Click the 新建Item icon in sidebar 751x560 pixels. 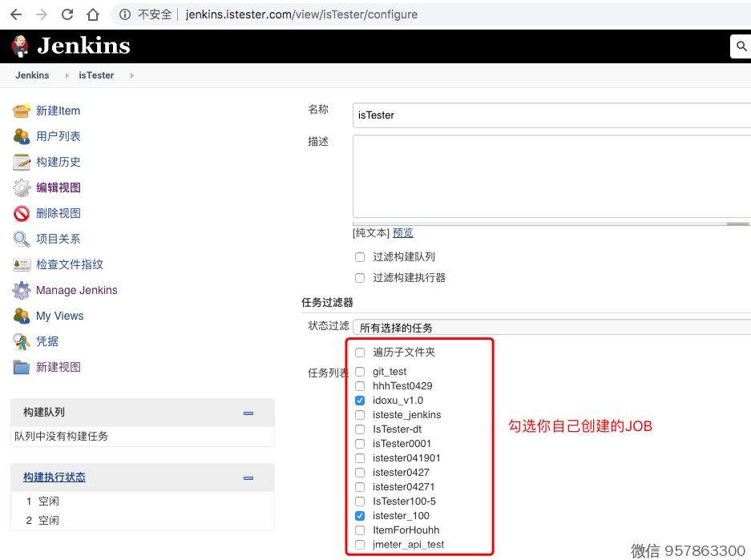tap(22, 111)
